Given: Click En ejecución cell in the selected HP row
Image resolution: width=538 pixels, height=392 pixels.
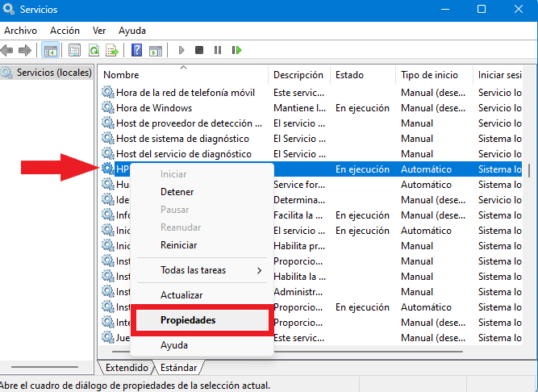Looking at the screenshot, I should pos(362,169).
